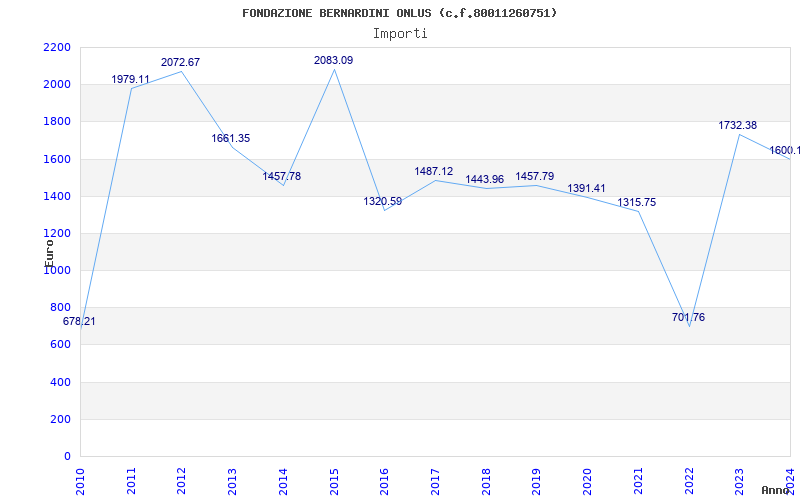The image size is (800, 500).
Task: Select the 1457.79 data label
Action: (x=535, y=176)
